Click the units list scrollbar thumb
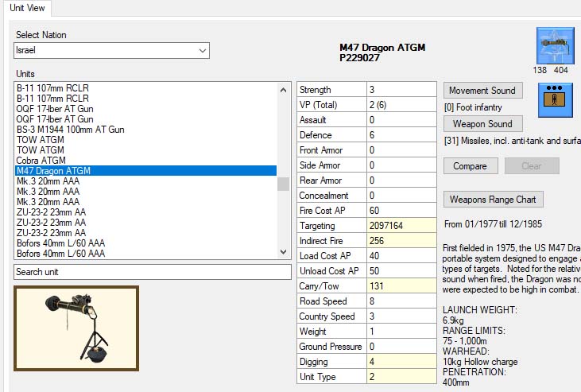Screen dimensions: 581x392 [x=284, y=184]
